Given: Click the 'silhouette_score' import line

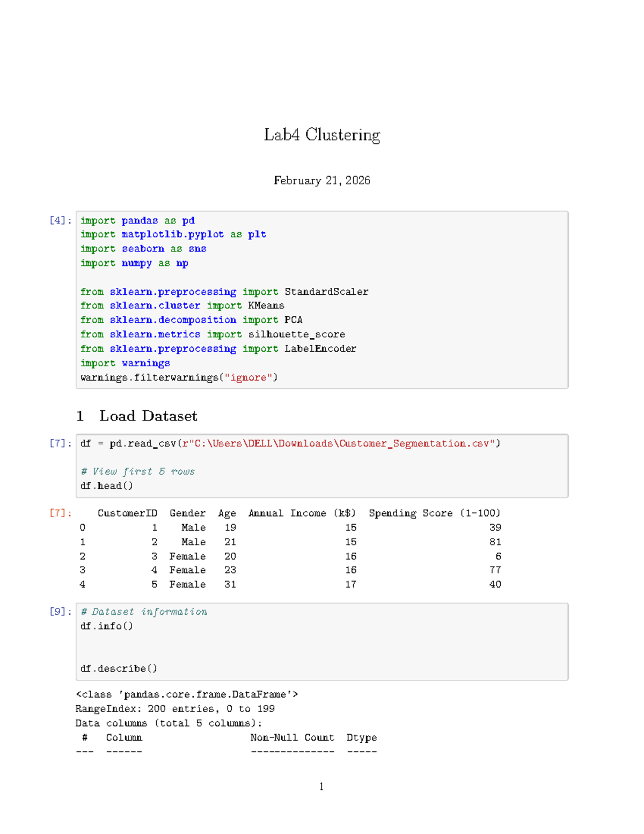Looking at the screenshot, I should coord(213,335).
